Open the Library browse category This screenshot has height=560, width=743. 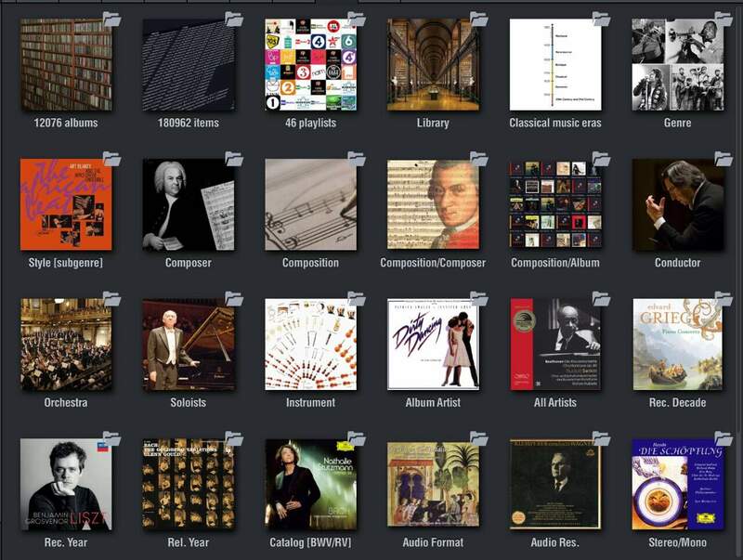pos(433,65)
